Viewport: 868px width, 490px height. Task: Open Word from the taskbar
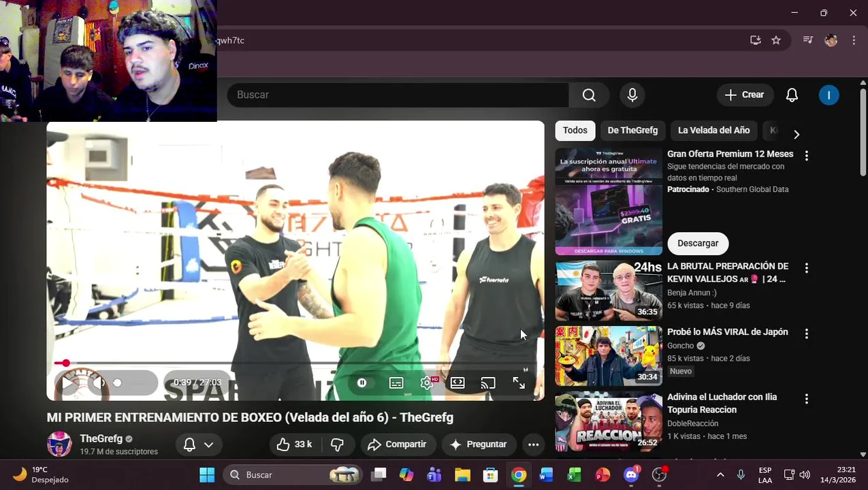(x=546, y=475)
